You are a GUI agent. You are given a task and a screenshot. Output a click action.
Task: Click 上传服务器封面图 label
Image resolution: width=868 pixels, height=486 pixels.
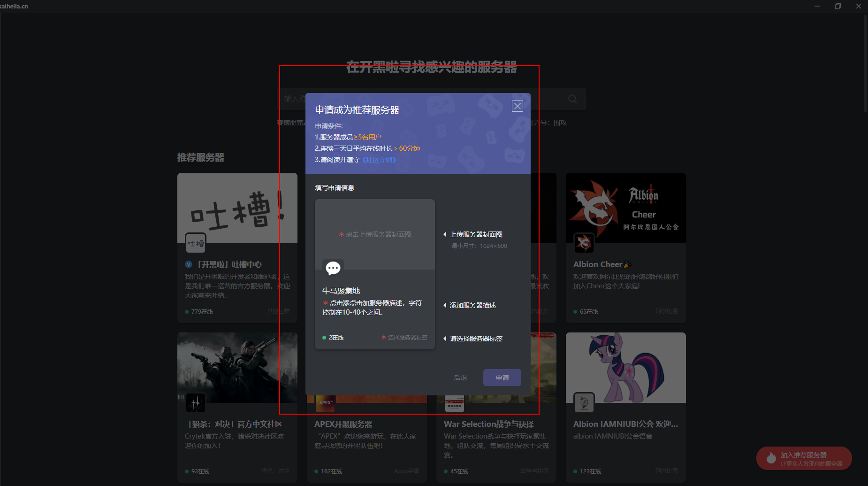[x=476, y=234]
